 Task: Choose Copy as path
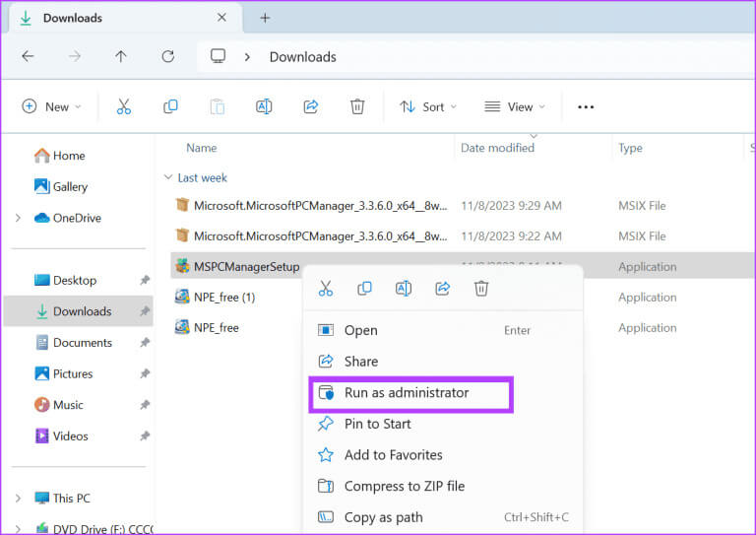443,517
